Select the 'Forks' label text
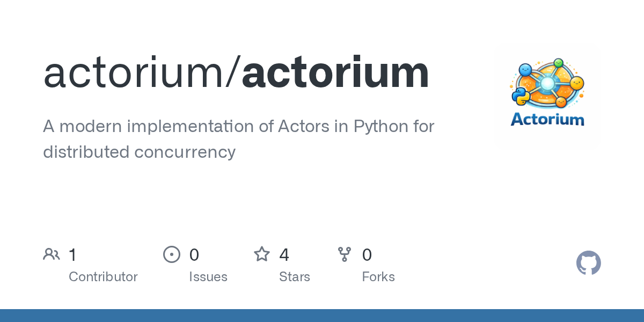Image resolution: width=644 pixels, height=322 pixels. (378, 277)
